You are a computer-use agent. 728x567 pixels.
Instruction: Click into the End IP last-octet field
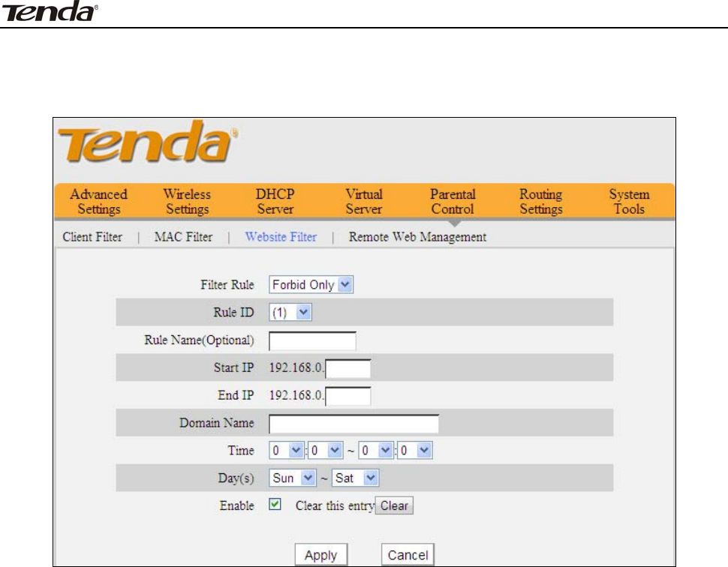(x=348, y=396)
